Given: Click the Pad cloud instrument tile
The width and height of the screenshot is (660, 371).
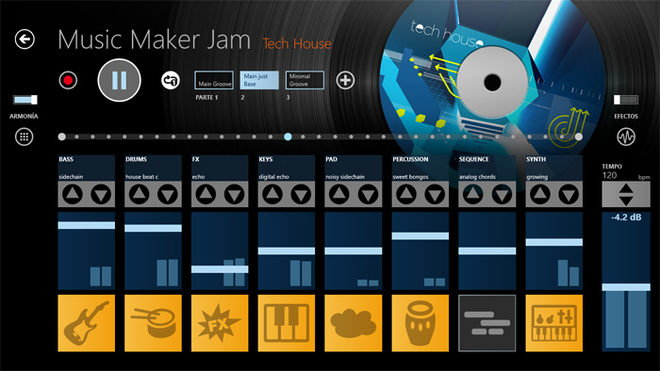Looking at the screenshot, I should [353, 323].
